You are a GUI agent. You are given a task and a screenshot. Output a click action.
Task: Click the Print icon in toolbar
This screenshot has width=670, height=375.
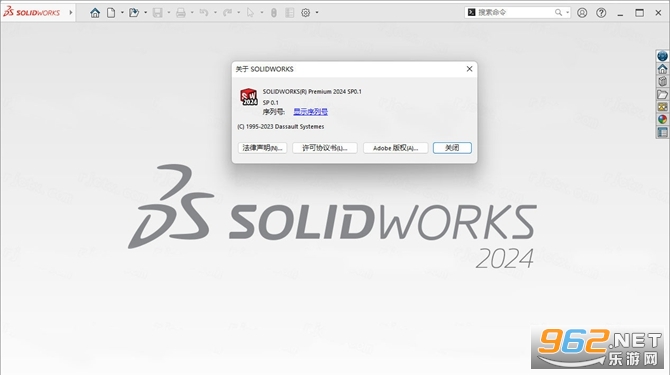click(181, 13)
